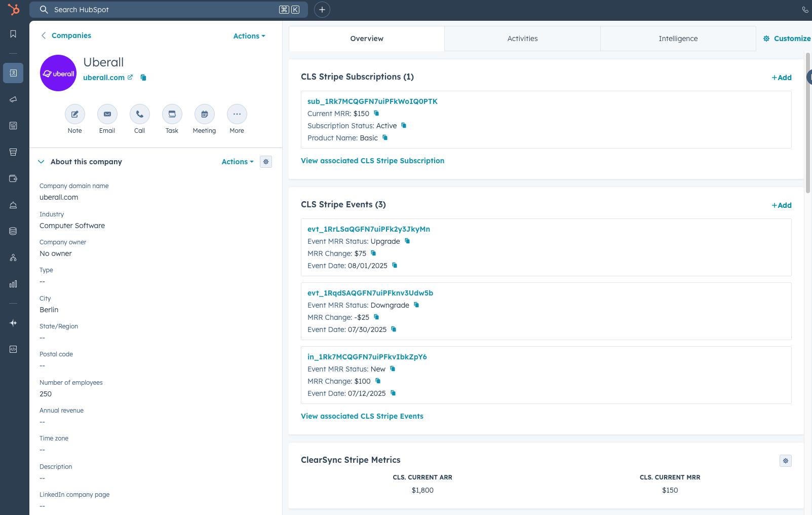Open the Content icon in the sidebar

point(13,126)
